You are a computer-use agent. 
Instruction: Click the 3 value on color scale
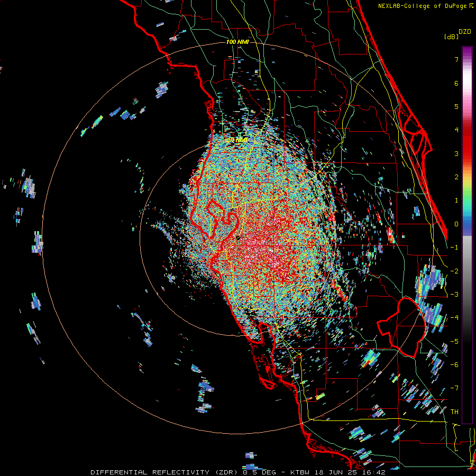(456, 153)
